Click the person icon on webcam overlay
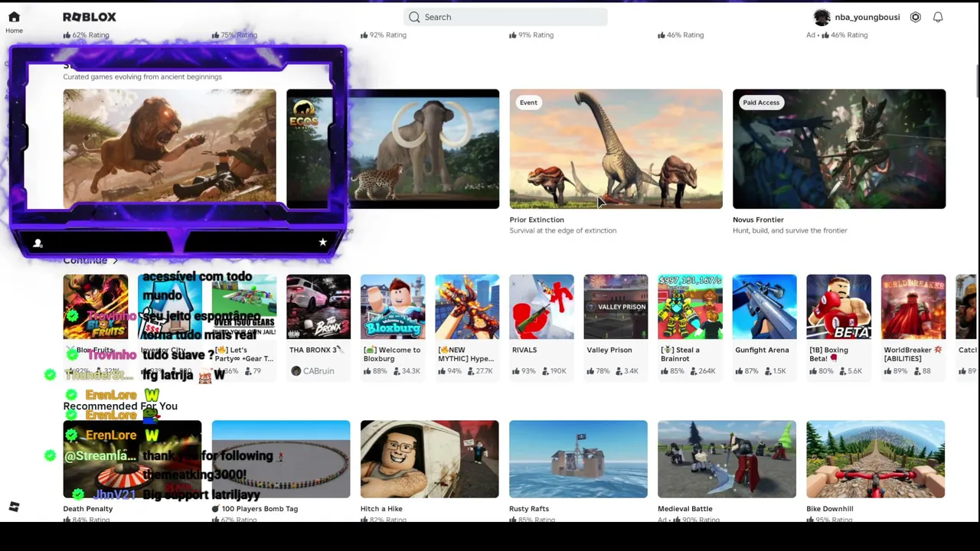Image resolution: width=980 pixels, height=551 pixels. click(38, 243)
